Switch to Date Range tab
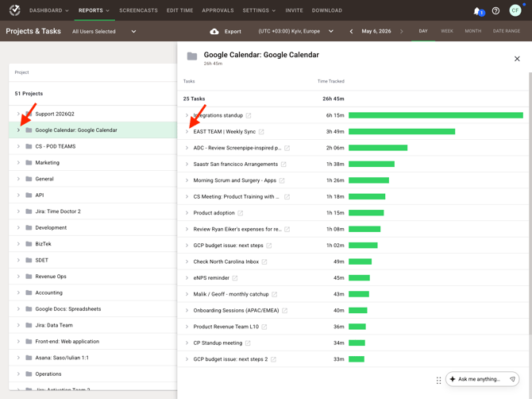Screen dimensions: 532x399 (x=507, y=31)
